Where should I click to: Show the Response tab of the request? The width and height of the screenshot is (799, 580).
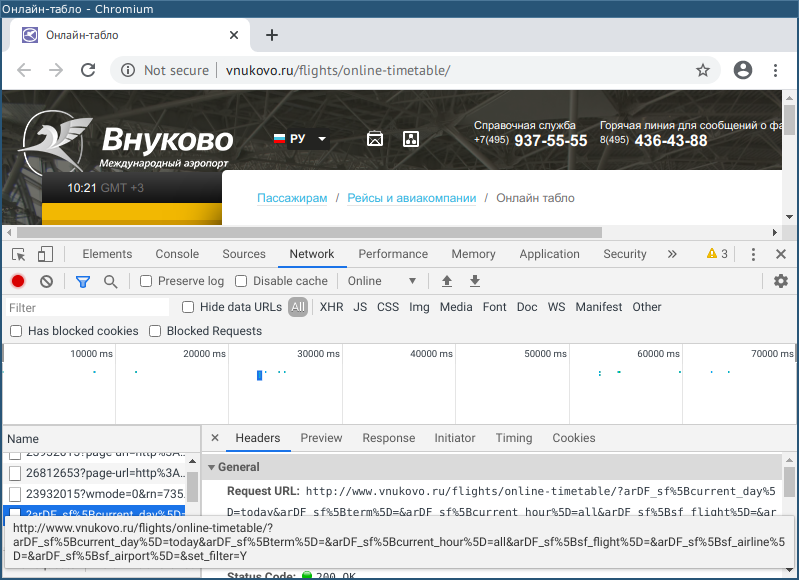pyautogui.click(x=388, y=438)
